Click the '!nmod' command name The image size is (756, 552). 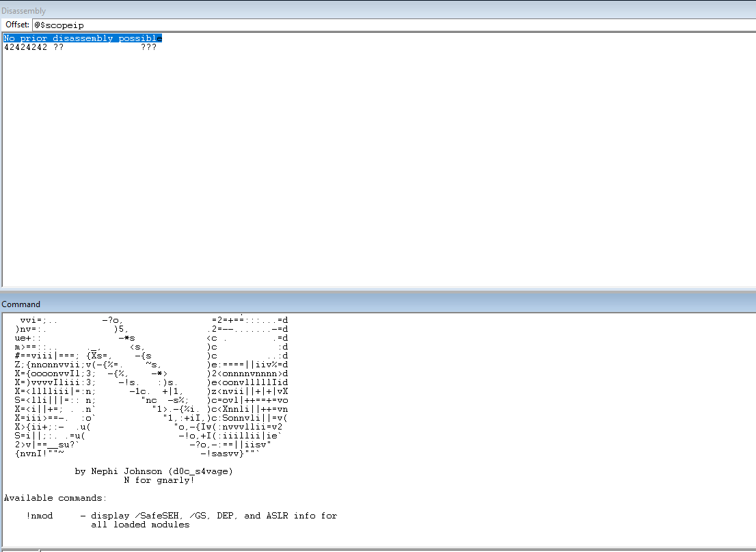click(40, 516)
